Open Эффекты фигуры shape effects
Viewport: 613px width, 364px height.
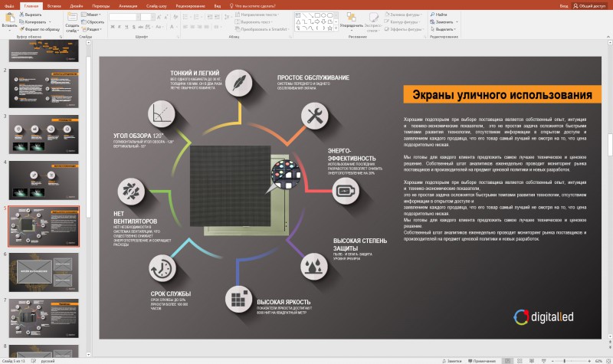pos(405,29)
